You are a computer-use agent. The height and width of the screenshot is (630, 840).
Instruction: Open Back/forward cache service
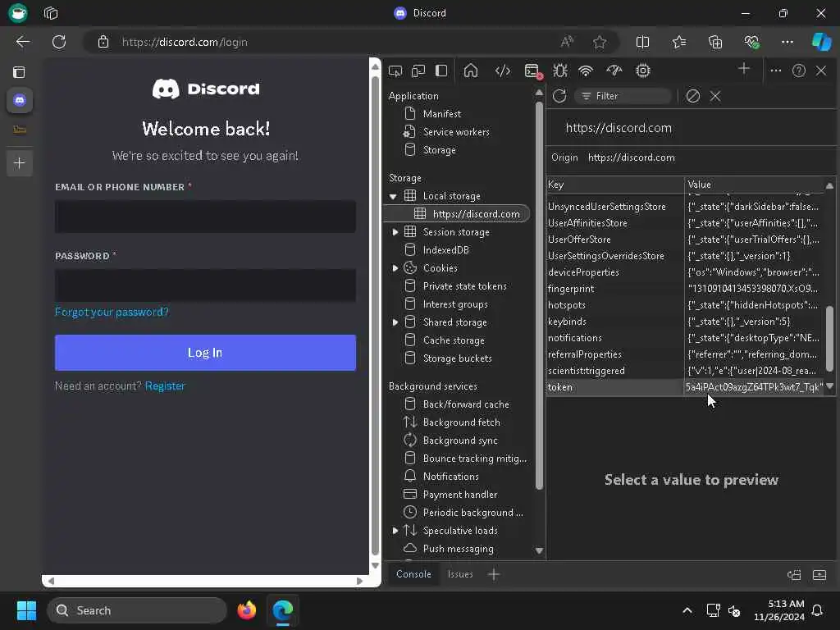click(466, 404)
